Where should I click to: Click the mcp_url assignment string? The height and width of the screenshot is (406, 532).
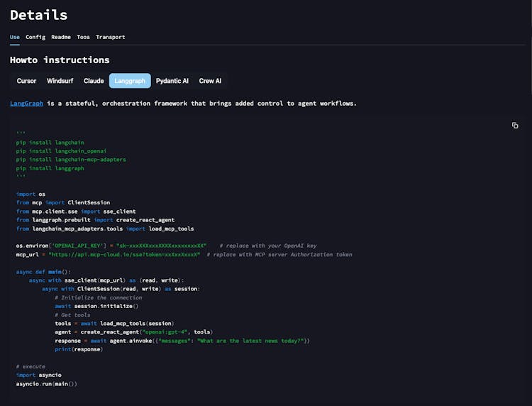[124, 255]
